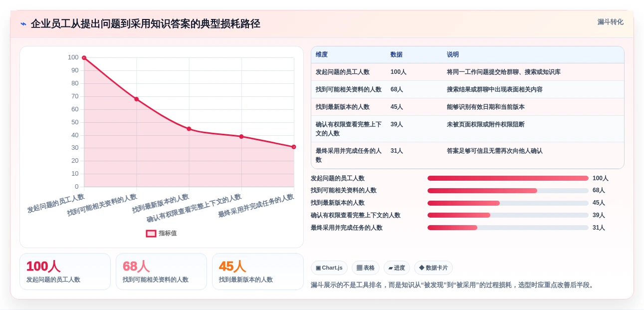Click y-axis label 100 on chart

click(73, 57)
